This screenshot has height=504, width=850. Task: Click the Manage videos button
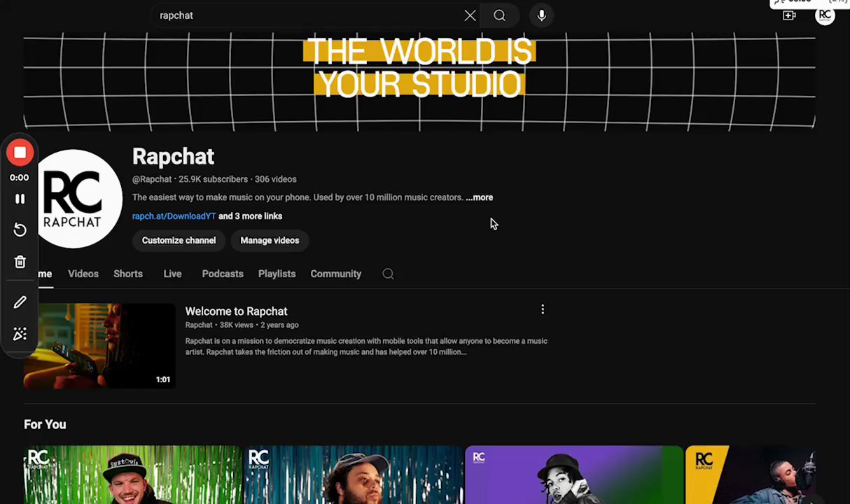tap(270, 240)
